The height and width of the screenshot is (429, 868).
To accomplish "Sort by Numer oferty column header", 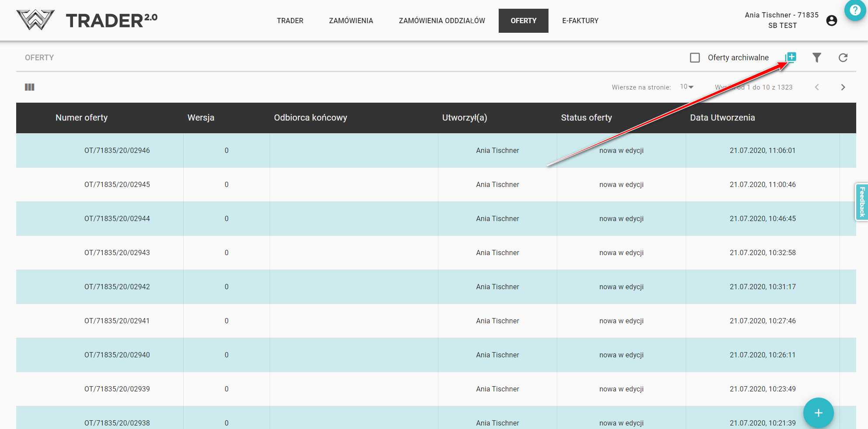I will [x=81, y=118].
